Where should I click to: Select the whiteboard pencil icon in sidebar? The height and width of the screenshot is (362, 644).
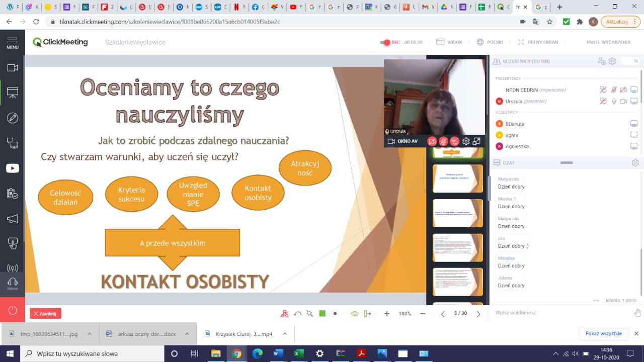coord(13,118)
